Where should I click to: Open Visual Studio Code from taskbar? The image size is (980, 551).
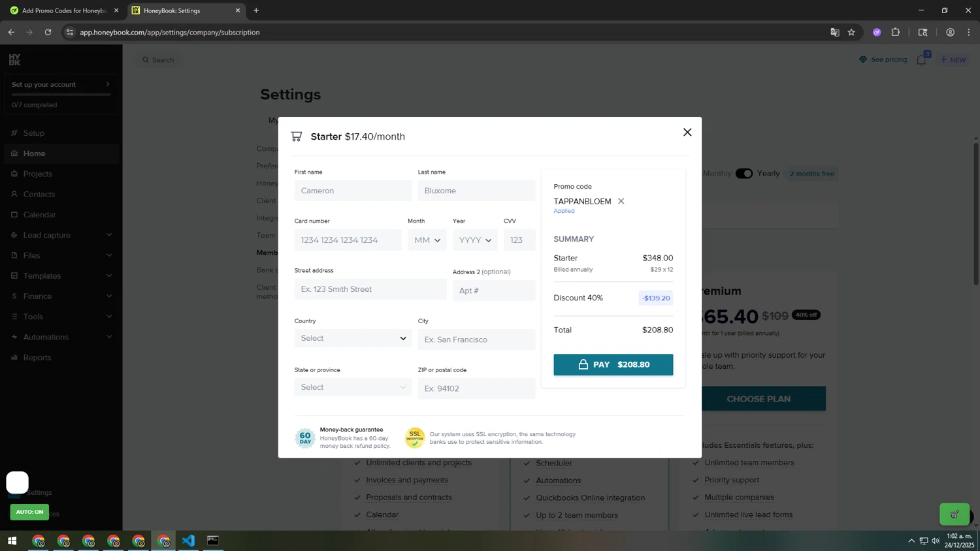click(188, 541)
